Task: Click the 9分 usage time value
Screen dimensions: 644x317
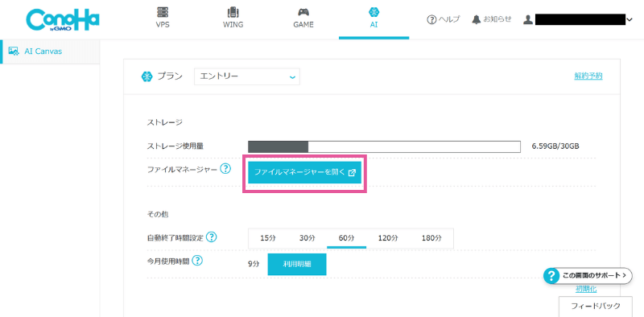Action: point(254,265)
